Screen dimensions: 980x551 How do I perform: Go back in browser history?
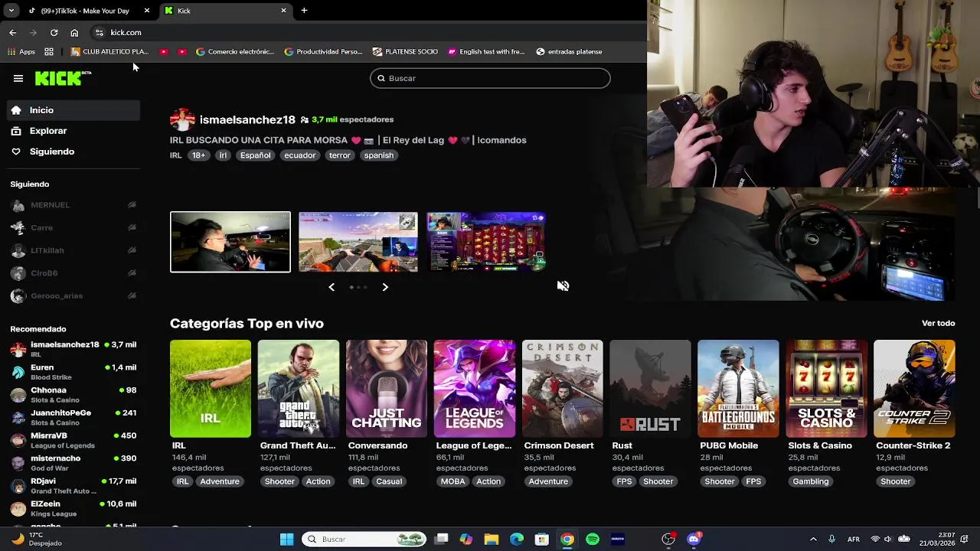click(12, 33)
